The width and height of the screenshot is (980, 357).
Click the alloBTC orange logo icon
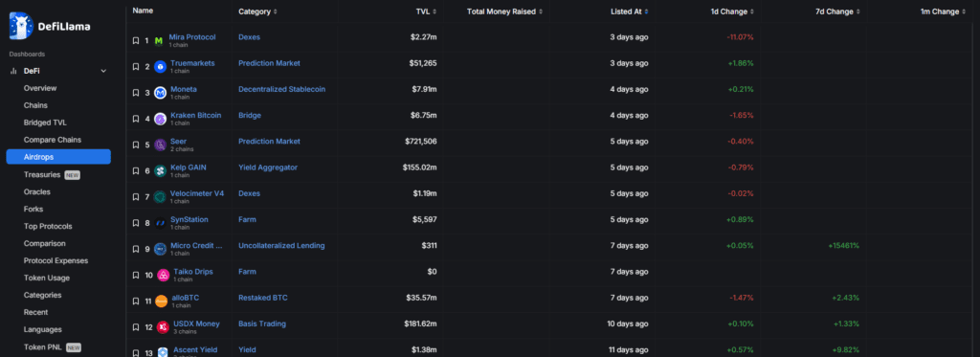pyautogui.click(x=161, y=301)
